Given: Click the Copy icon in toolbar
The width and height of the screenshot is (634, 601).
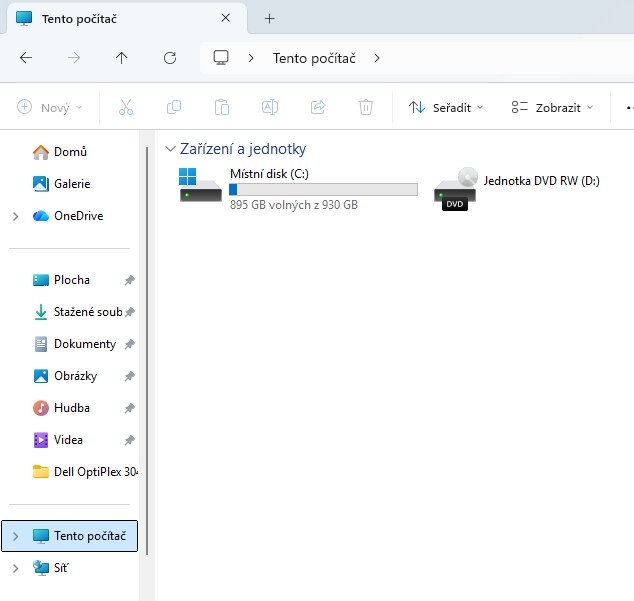Looking at the screenshot, I should pyautogui.click(x=174, y=107).
